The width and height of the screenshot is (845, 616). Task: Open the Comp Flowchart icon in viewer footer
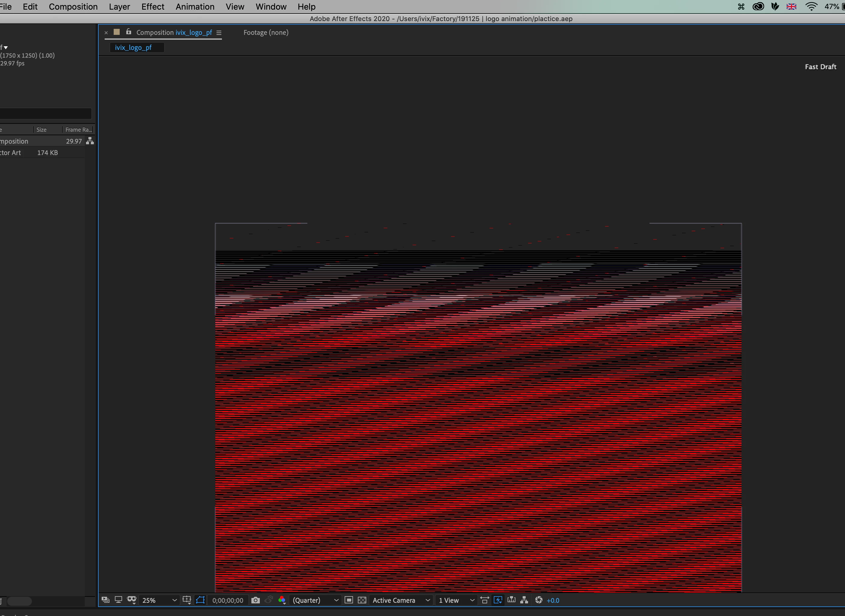point(524,600)
